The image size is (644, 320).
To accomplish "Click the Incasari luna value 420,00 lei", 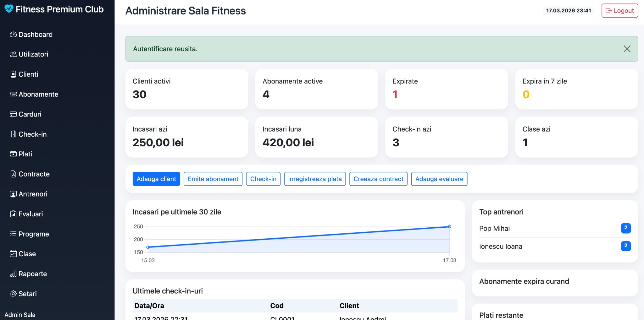I will tap(288, 143).
